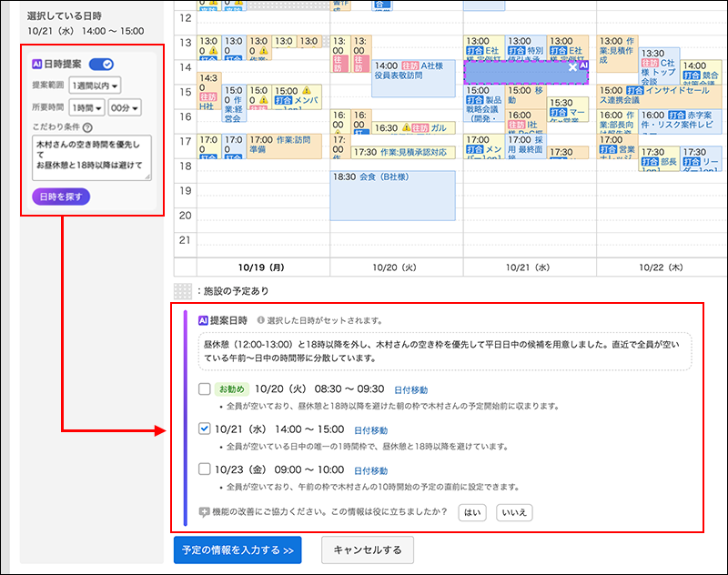Open the 17:00 作業:訪問準備 event
The width and height of the screenshot is (728, 575).
(284, 146)
